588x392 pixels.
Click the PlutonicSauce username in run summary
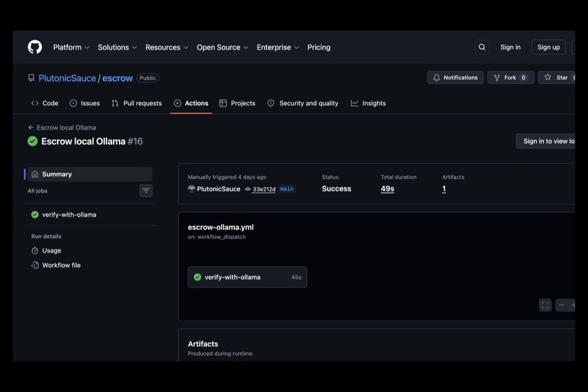click(x=219, y=188)
